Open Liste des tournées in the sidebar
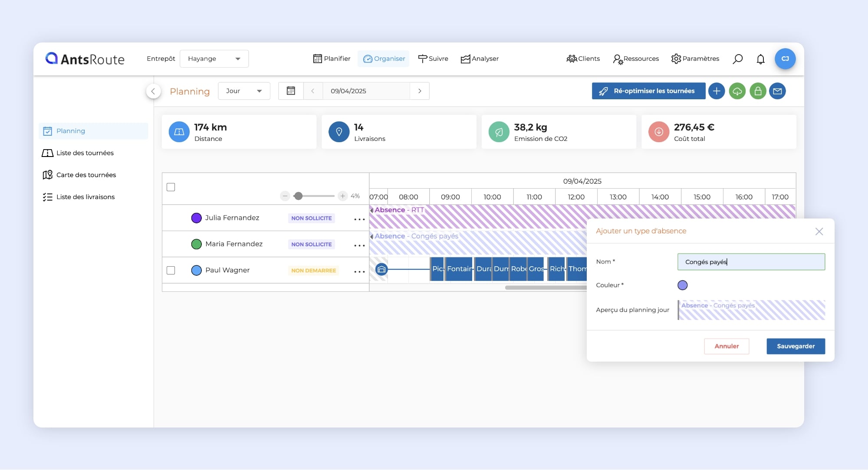Screen dimensions: 868x470 click(85, 153)
